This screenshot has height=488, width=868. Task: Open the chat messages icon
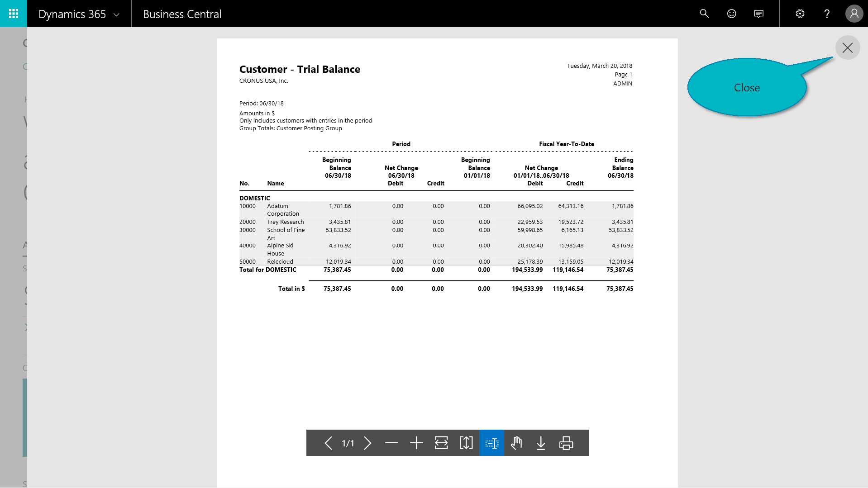(x=758, y=14)
